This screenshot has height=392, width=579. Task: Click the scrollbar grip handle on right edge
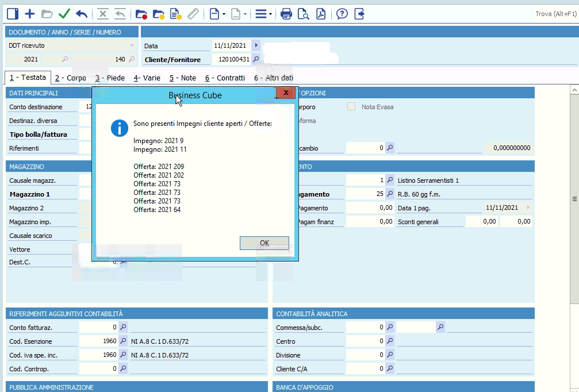(574, 199)
